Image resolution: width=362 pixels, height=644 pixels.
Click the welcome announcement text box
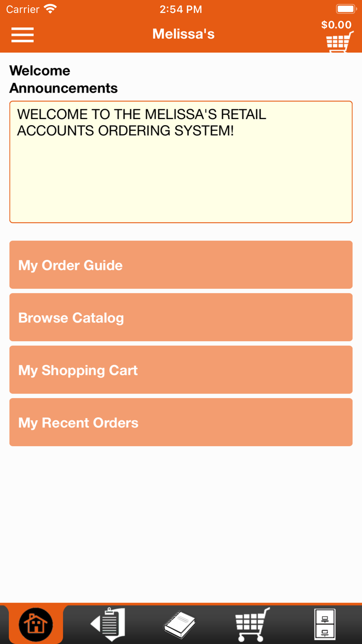(180, 162)
